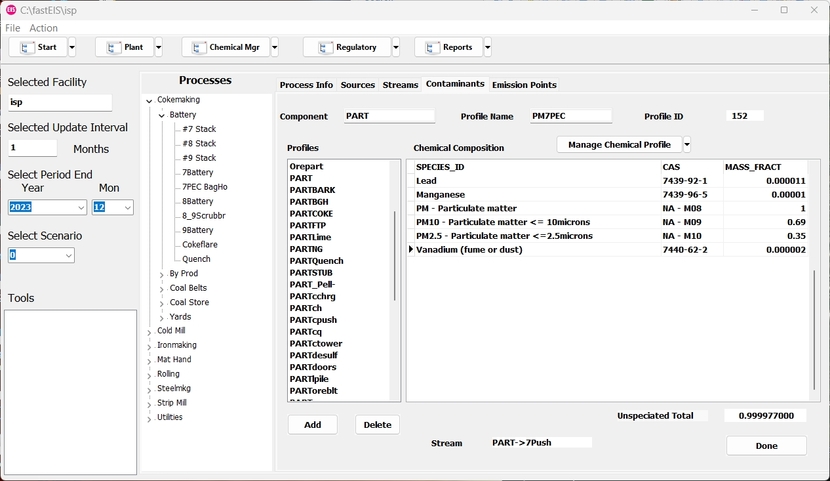Switch to the Streams tab

point(400,85)
